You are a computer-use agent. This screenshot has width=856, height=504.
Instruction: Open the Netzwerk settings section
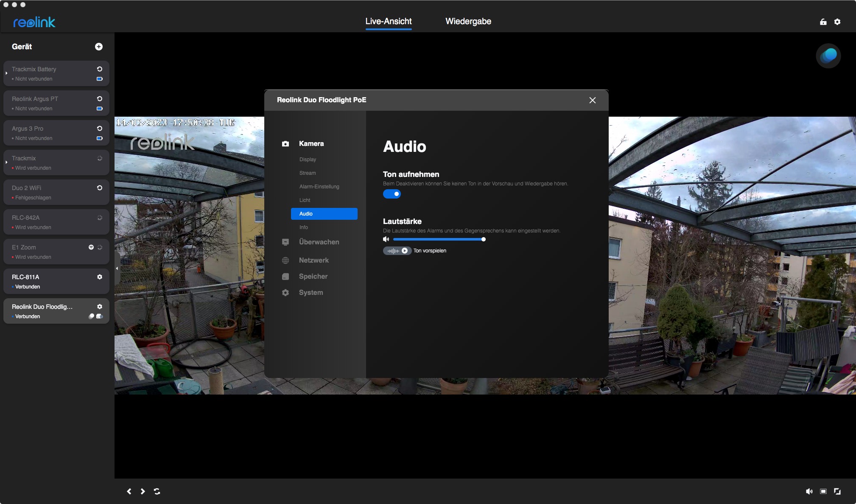coord(313,260)
